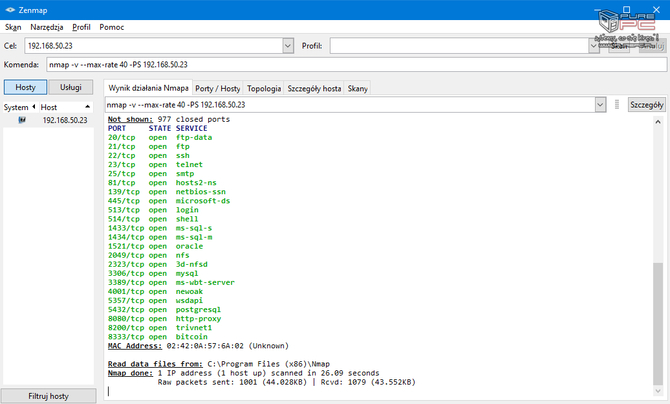The width and height of the screenshot is (670, 404).
Task: Click the System column header
Action: (19, 107)
